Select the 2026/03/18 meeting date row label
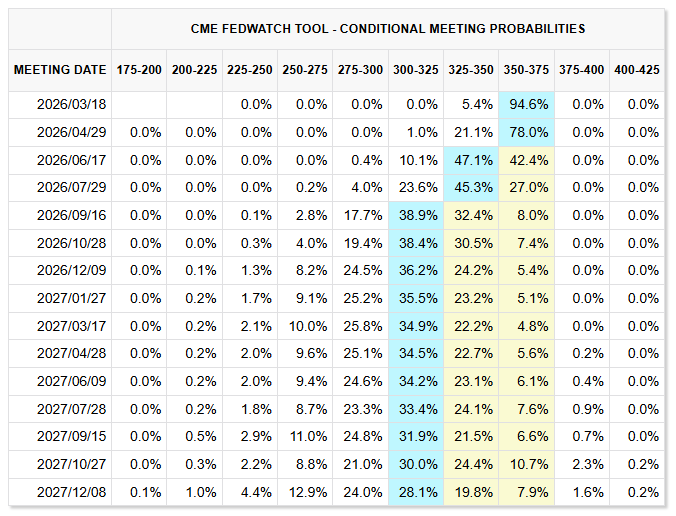This screenshot has height=516, width=676. (72, 105)
